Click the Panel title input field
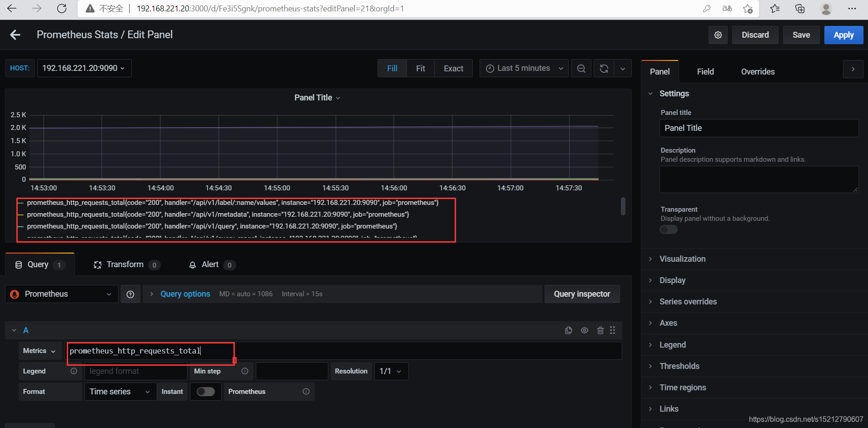 pyautogui.click(x=759, y=128)
